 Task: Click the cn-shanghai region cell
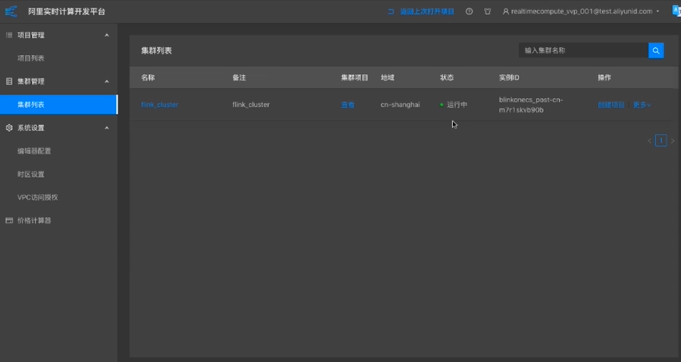point(400,105)
